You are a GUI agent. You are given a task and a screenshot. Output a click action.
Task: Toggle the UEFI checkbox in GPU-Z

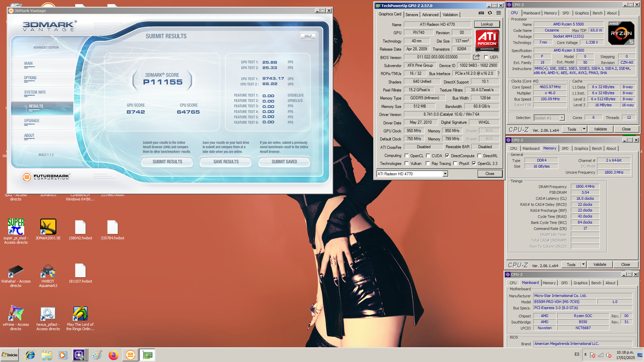(486, 57)
